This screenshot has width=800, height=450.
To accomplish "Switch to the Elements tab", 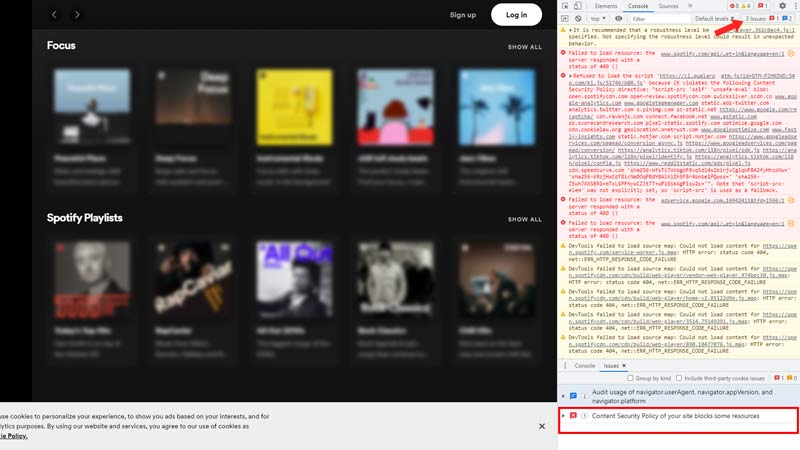I will point(606,6).
